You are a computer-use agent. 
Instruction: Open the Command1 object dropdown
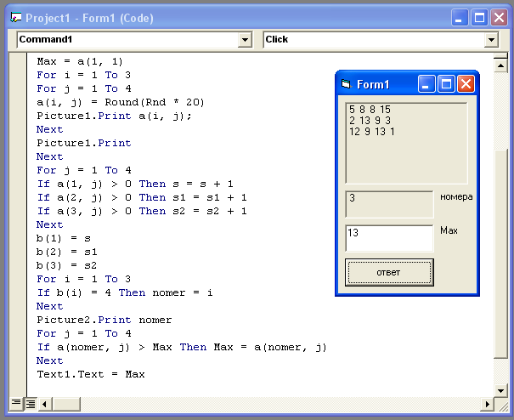245,40
